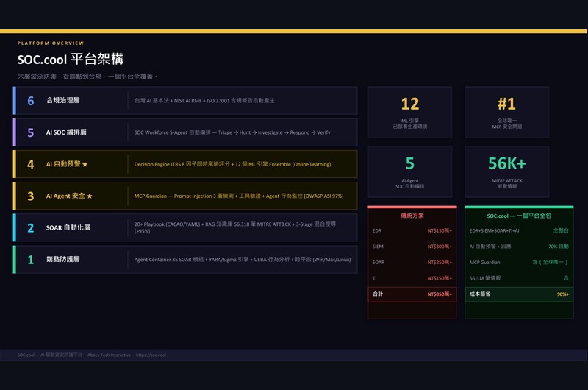Select layer number 4 in the stack
588x390 pixels.
31,164
